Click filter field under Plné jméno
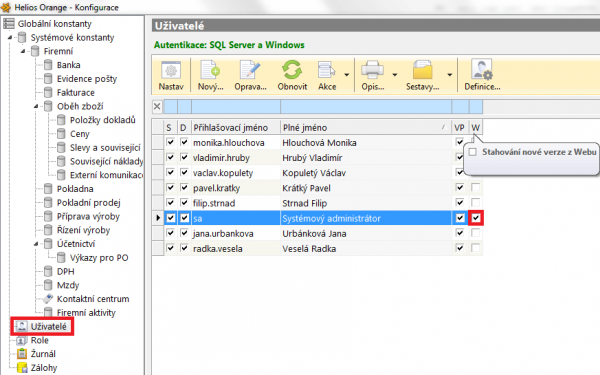 tap(366, 106)
